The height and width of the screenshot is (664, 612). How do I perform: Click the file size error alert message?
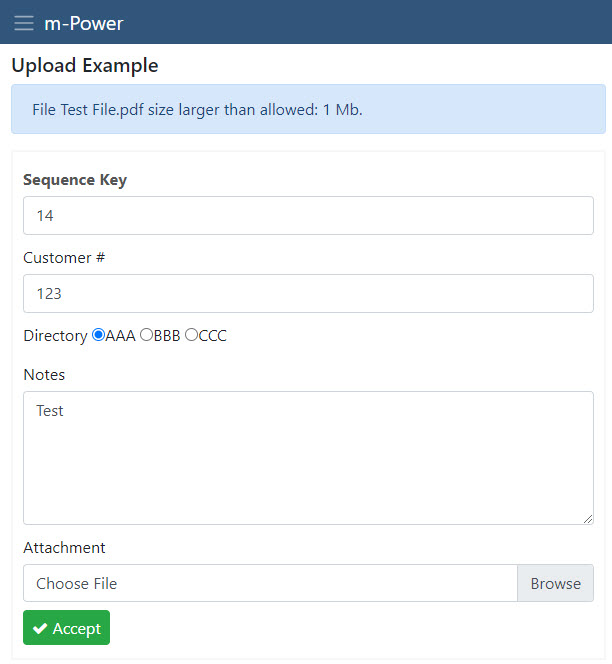pos(308,109)
